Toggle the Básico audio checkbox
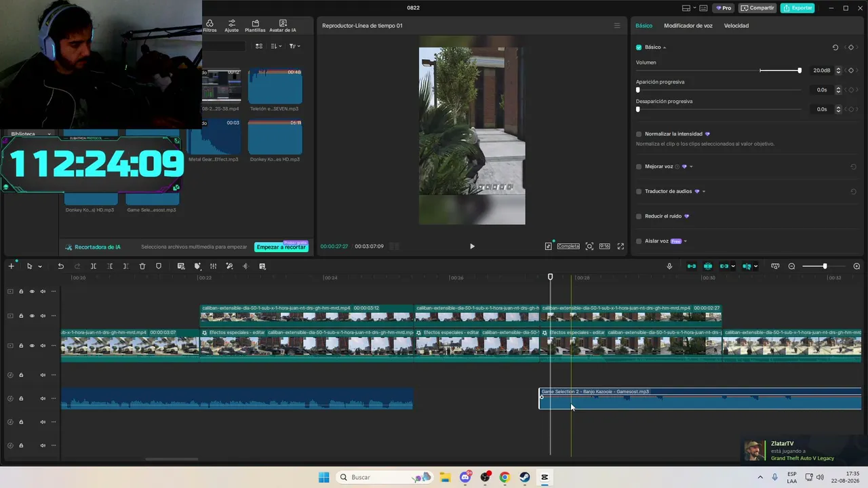This screenshot has width=868, height=488. pos(639,47)
